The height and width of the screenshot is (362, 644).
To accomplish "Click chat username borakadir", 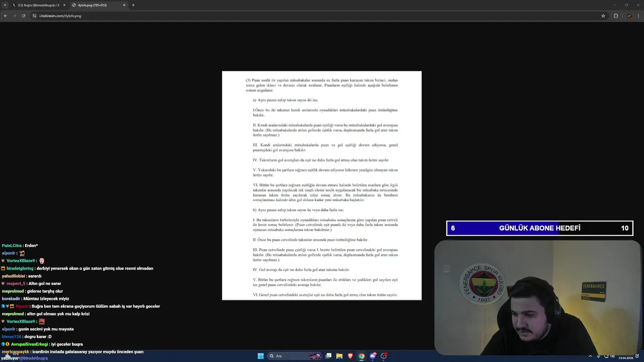I will [x=12, y=299].
